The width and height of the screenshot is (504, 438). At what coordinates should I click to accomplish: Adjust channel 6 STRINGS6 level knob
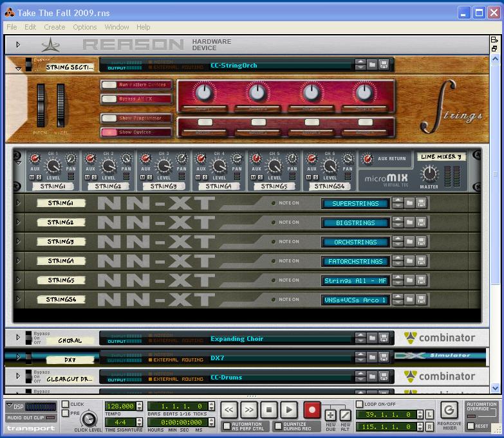[330, 166]
